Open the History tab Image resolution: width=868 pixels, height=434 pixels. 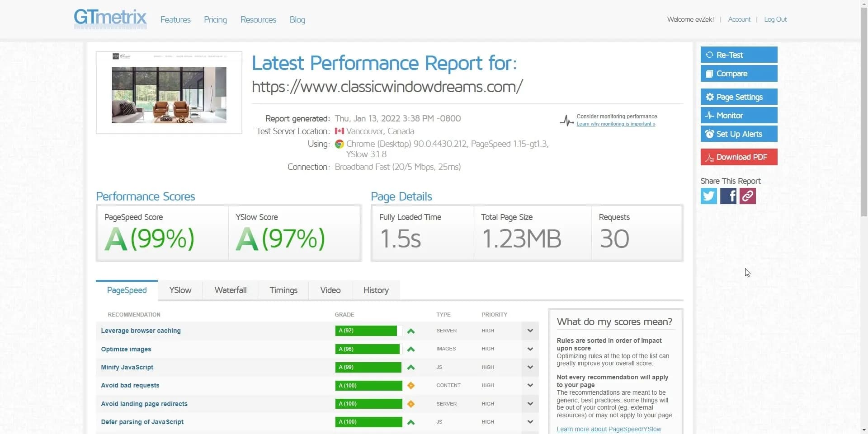tap(376, 290)
